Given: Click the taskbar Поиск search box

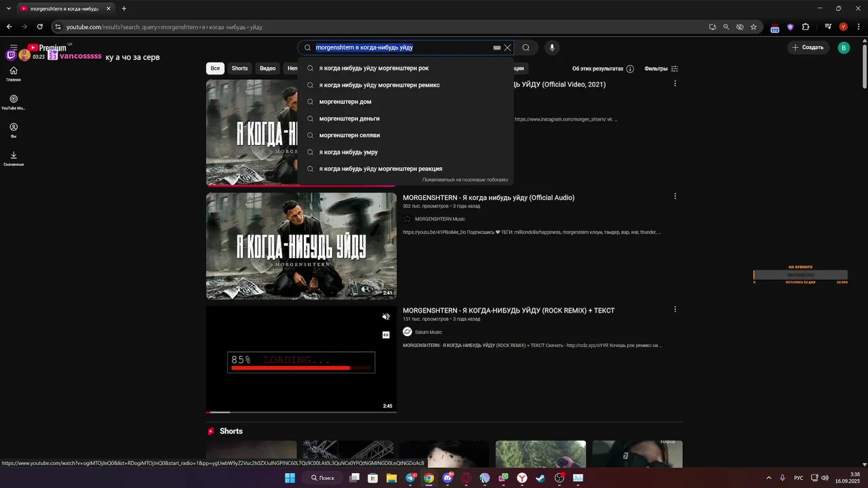Looking at the screenshot, I should [x=323, y=478].
